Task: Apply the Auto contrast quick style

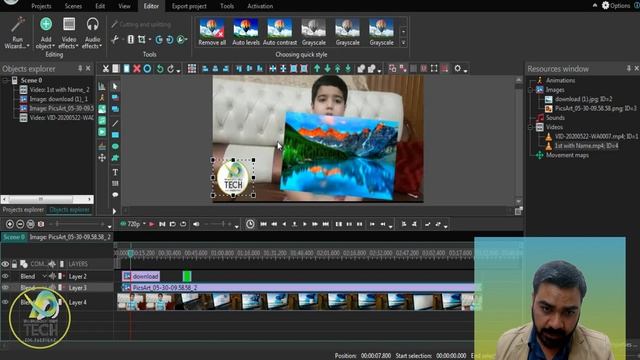Action: 280,32
